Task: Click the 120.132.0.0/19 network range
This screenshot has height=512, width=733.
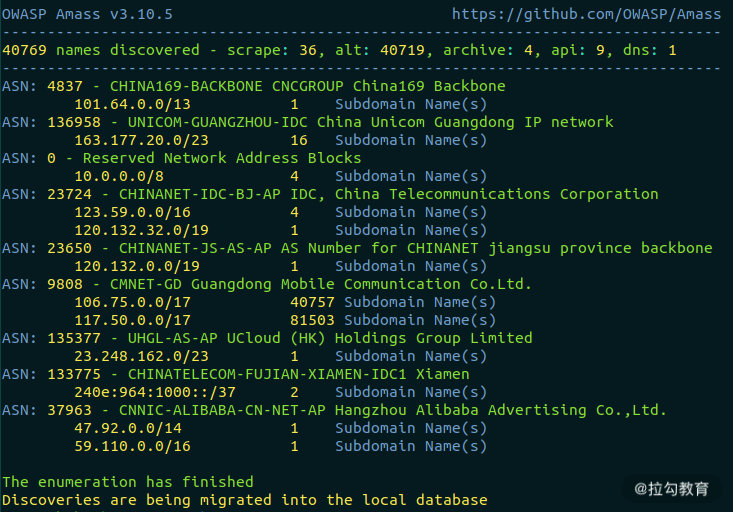Action: tap(137, 266)
